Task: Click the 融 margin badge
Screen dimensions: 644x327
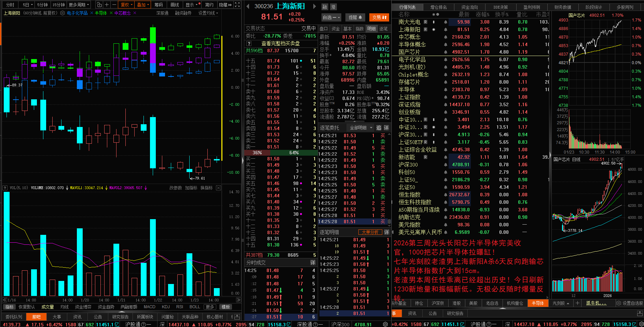Action: pyautogui.click(x=325, y=7)
